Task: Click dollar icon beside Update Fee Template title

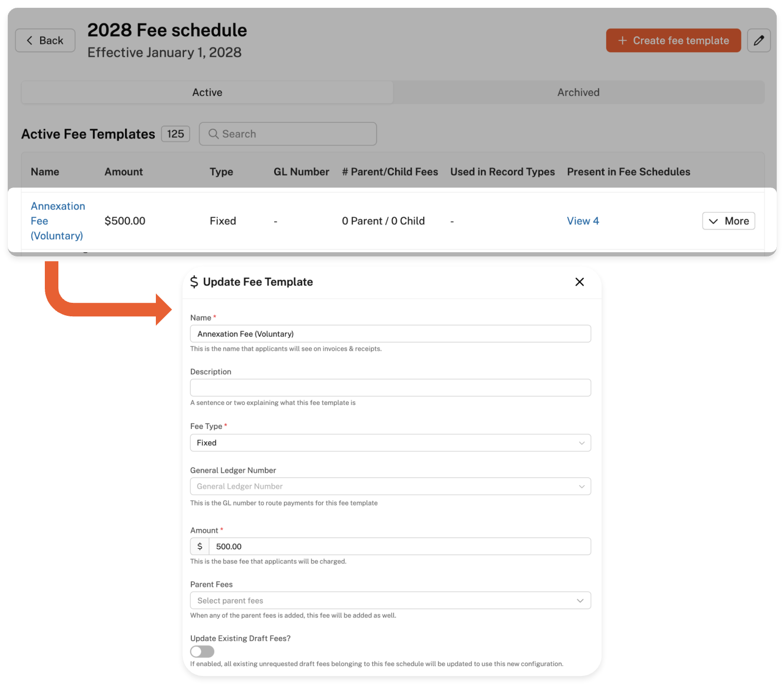Action: (194, 282)
